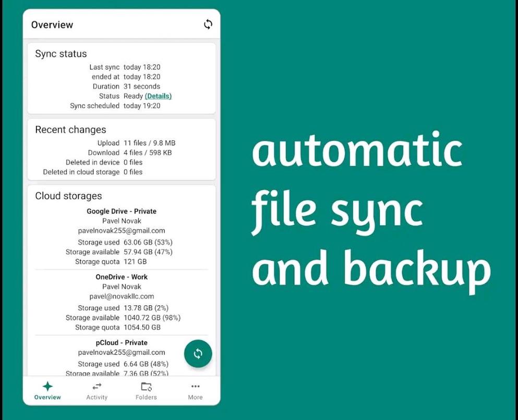Tap the sync icon in the Overview header
Image resolution: width=518 pixels, height=420 pixels.
(208, 25)
